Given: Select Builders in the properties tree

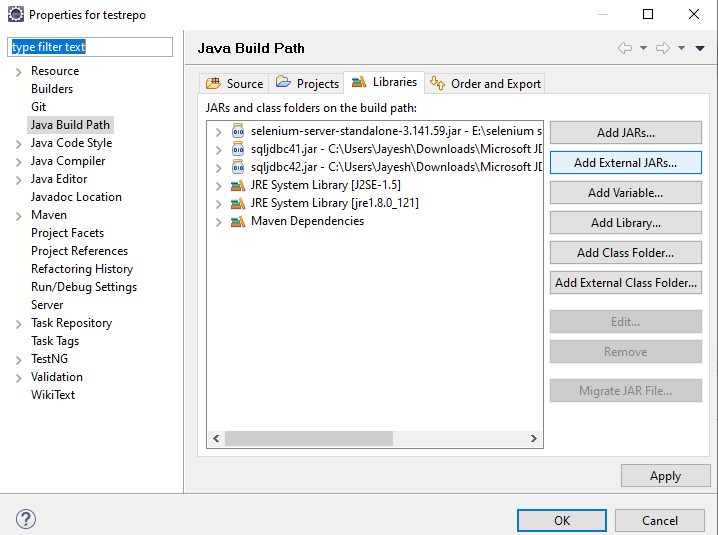Looking at the screenshot, I should coord(52,89).
